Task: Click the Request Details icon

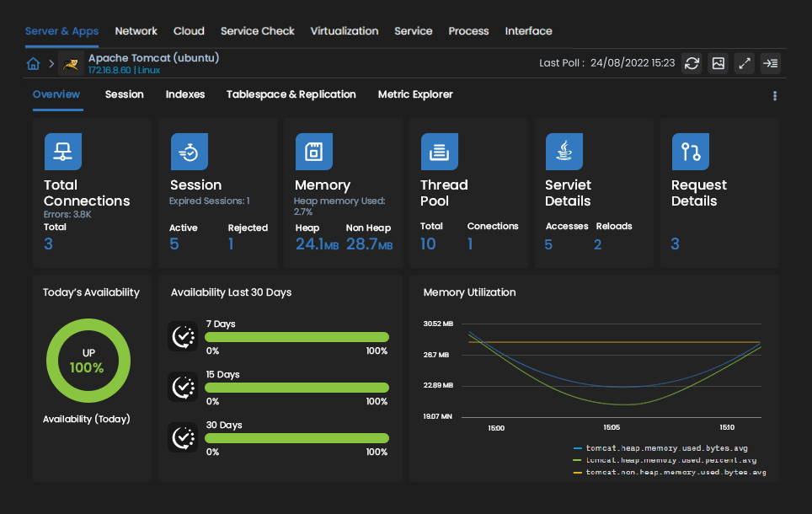Action: (691, 152)
